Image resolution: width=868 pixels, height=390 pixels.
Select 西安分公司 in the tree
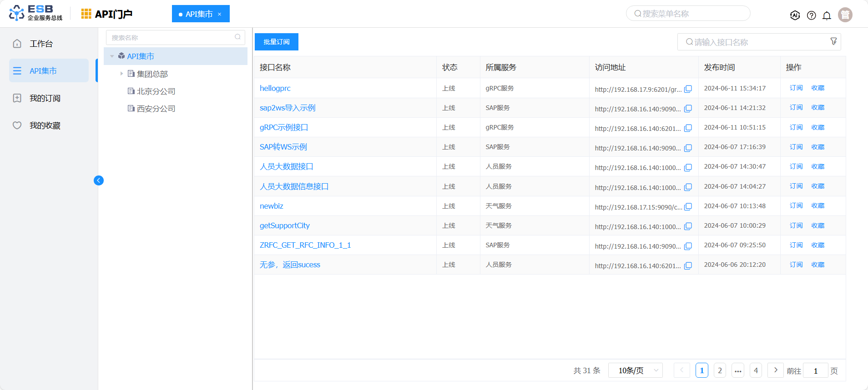tap(156, 109)
